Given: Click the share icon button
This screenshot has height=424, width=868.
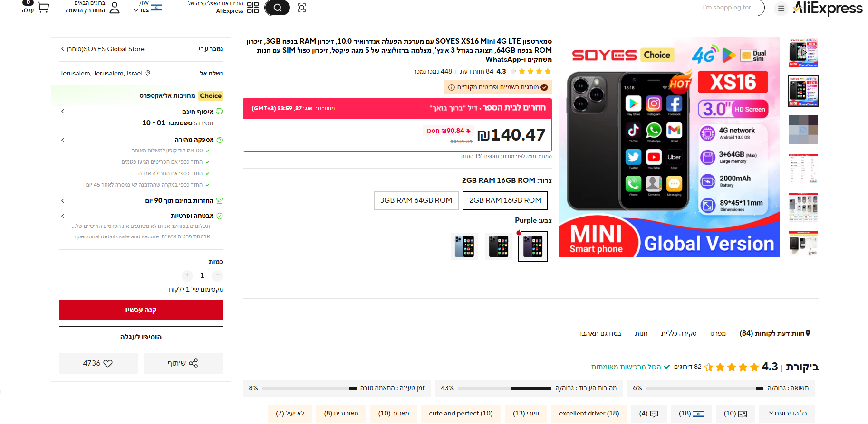Looking at the screenshot, I should (183, 363).
